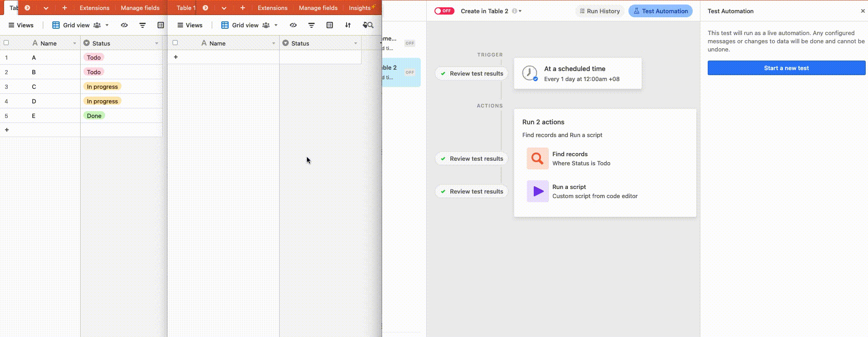Click Test Automation button

tap(660, 11)
